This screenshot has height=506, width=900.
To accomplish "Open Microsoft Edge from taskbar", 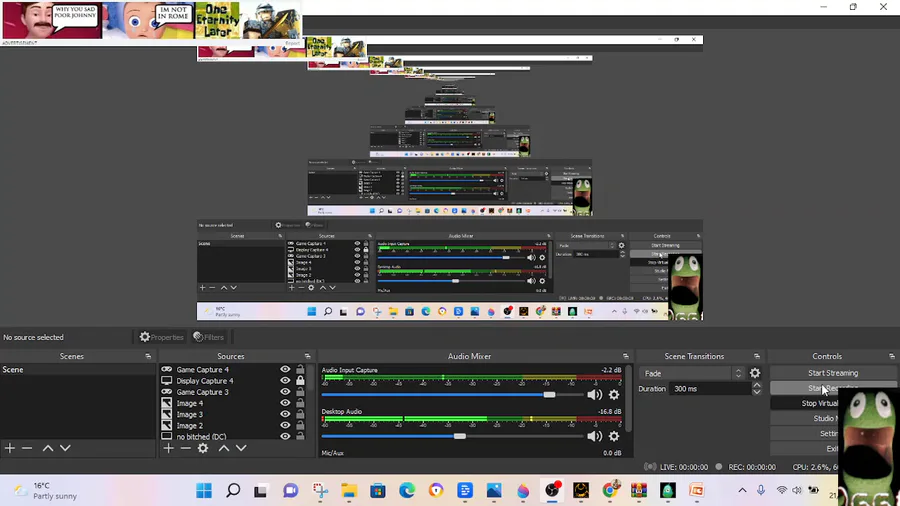I will pyautogui.click(x=407, y=490).
